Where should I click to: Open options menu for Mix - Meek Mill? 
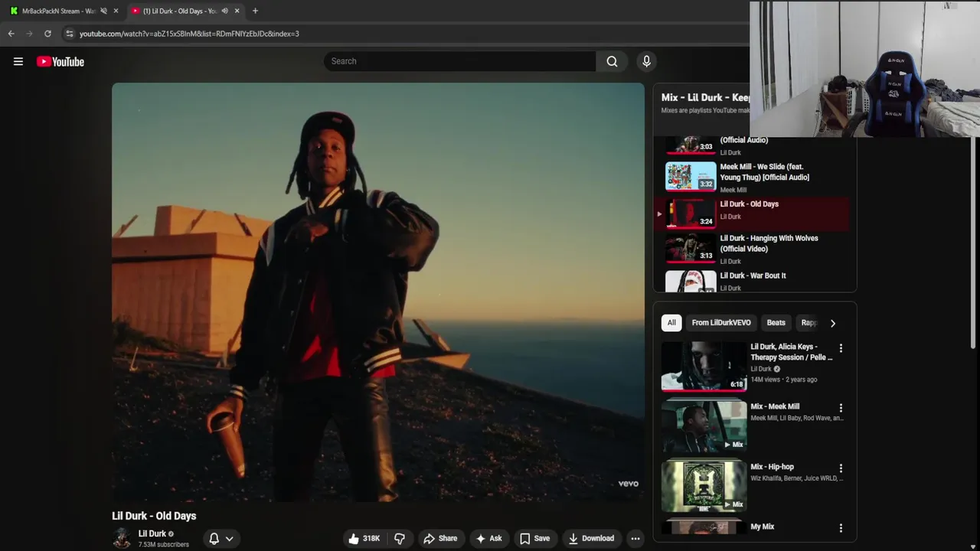[841, 408]
